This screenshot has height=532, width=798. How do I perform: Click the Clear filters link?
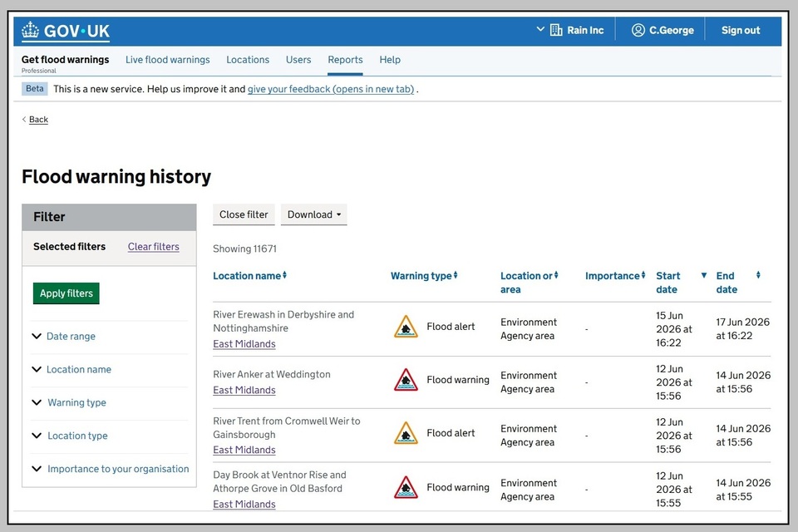click(x=153, y=246)
